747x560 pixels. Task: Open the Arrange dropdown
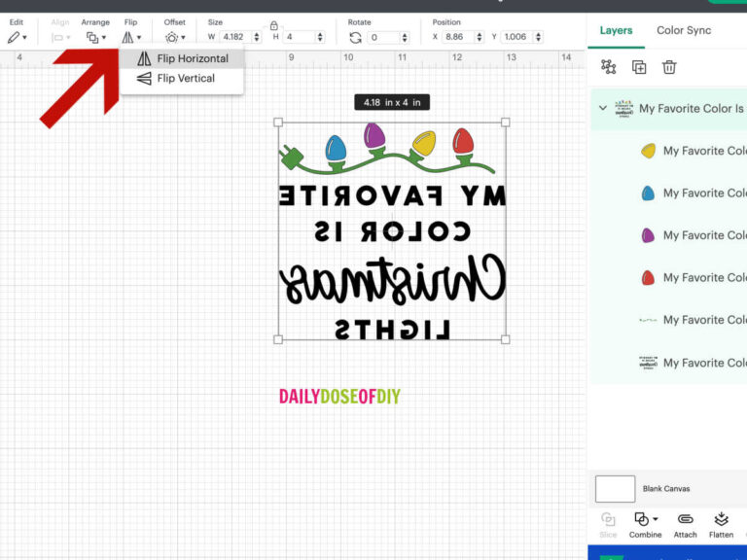coord(95,37)
